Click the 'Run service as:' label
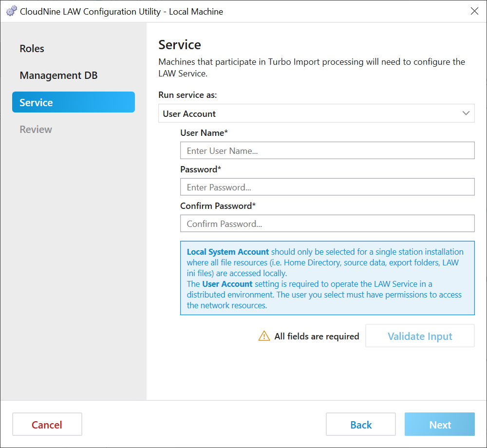 (187, 94)
